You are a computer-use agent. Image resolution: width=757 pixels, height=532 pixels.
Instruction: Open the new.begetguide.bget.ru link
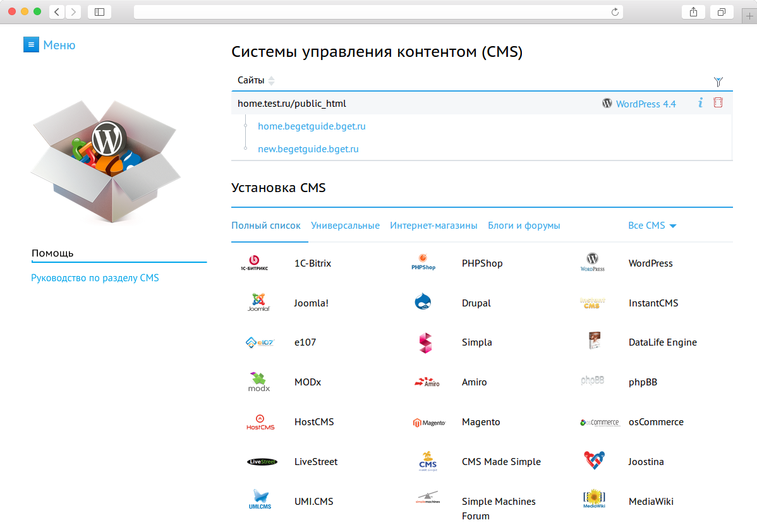(308, 148)
